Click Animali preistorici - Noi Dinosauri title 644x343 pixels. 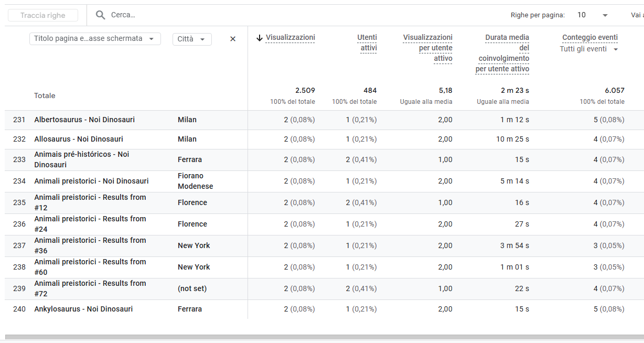point(91,181)
